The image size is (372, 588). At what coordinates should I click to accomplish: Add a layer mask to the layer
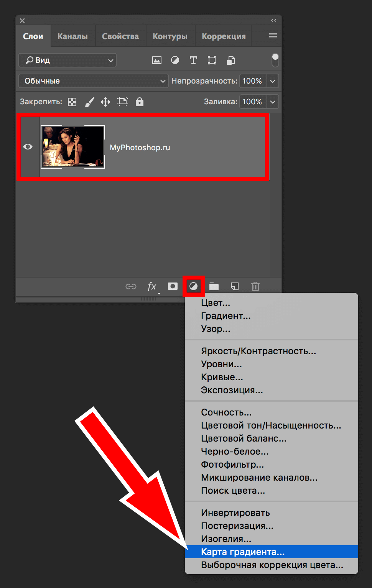172,286
